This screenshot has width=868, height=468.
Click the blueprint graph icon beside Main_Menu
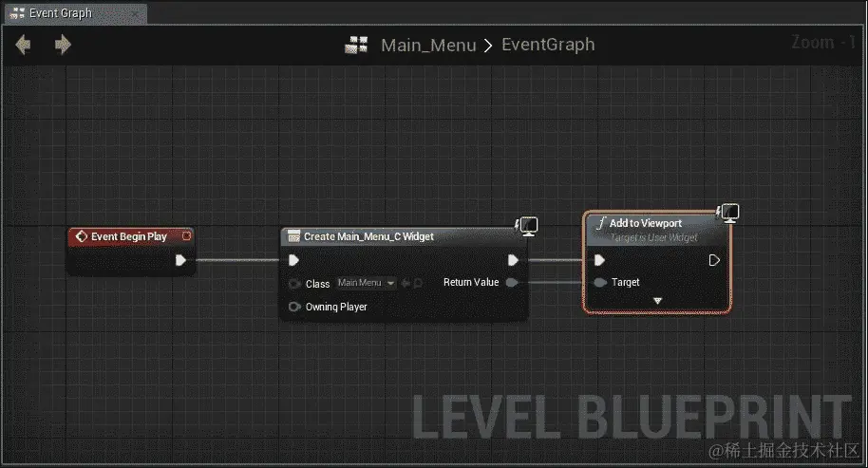coord(356,45)
